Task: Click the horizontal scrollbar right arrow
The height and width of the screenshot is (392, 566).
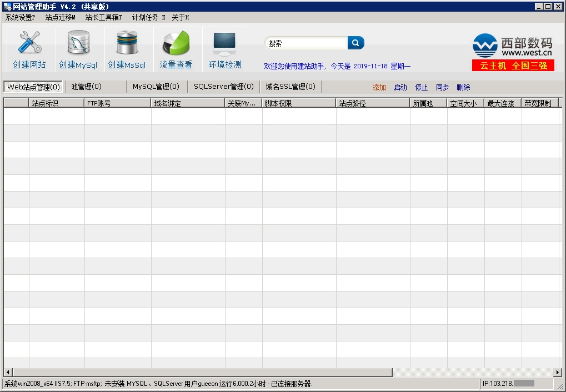Action: 557,372
